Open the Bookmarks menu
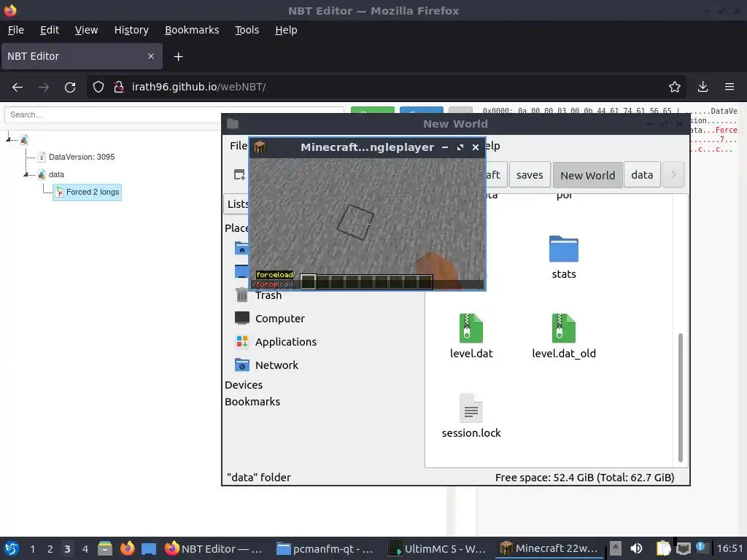Screen dimensions: 747x560 192,30
